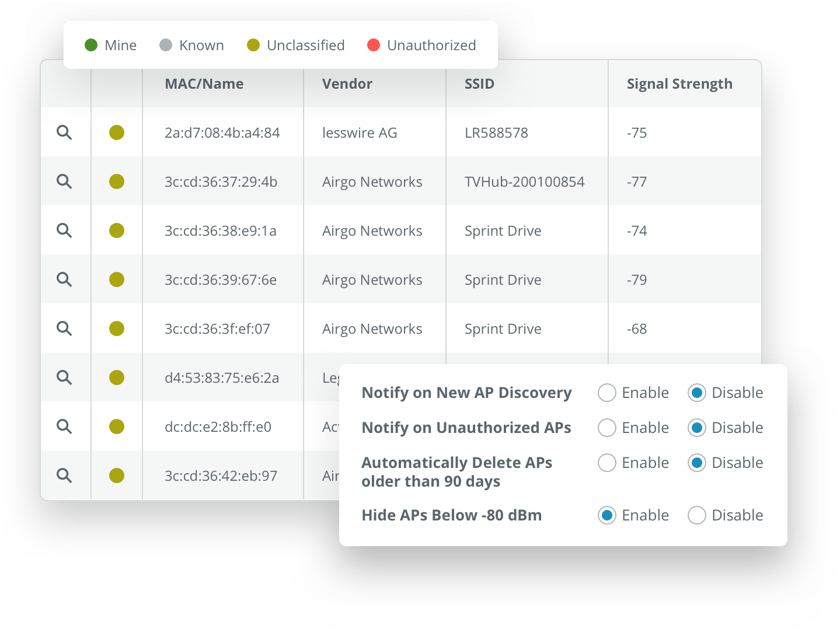Image resolution: width=840 pixels, height=636 pixels.
Task: Click the status dot for lesswire AG row
Action: (x=117, y=132)
